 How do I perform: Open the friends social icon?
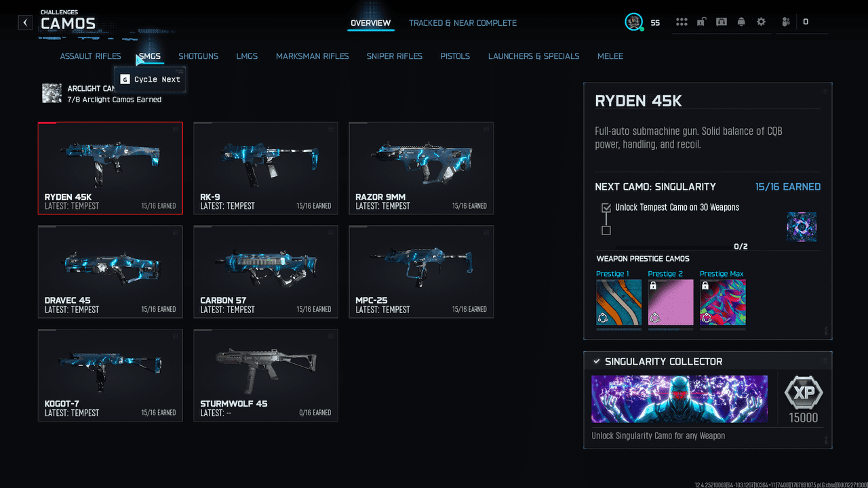(x=785, y=22)
